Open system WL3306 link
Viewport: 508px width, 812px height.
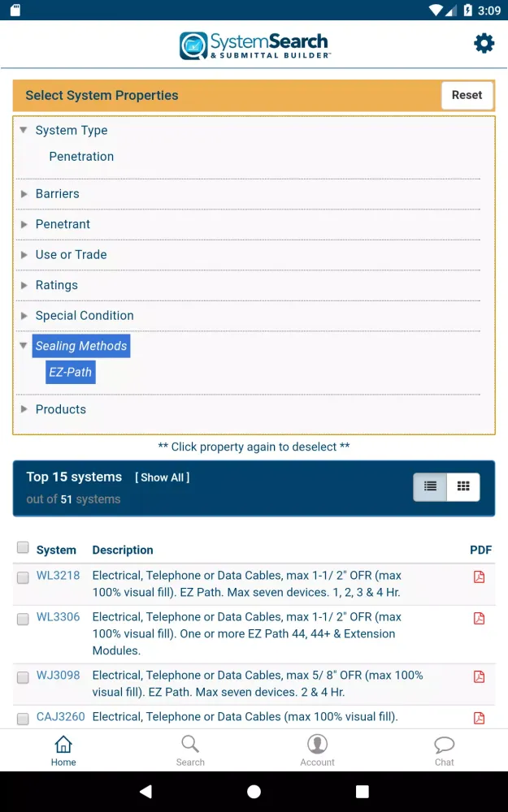point(58,617)
